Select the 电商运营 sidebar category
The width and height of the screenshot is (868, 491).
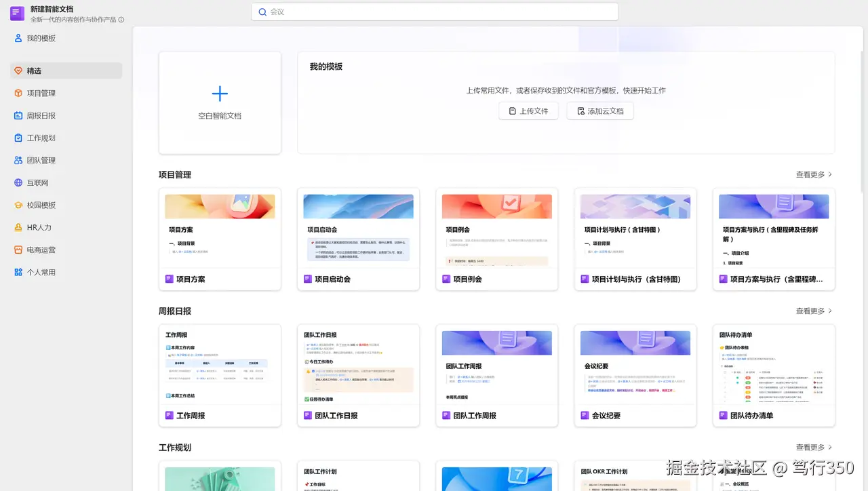coord(66,250)
